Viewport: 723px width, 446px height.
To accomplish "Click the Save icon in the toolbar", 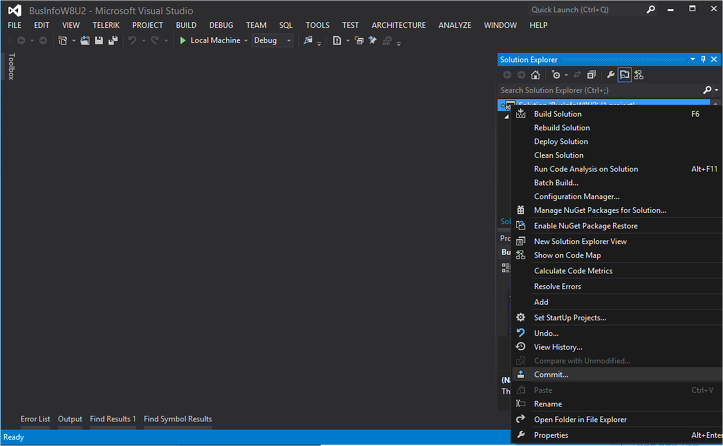I will (99, 41).
